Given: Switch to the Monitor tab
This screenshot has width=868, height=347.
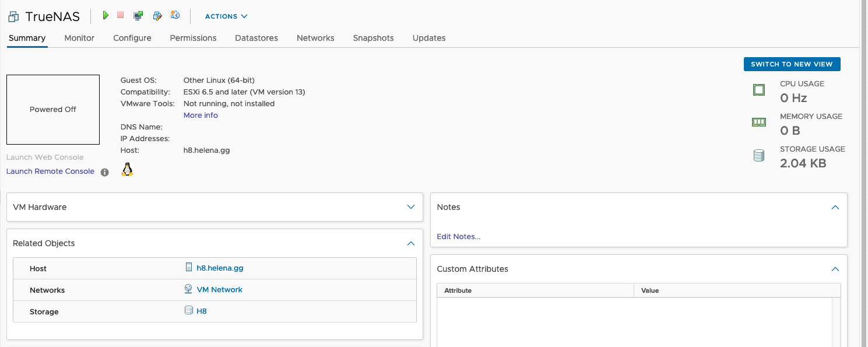Looking at the screenshot, I should tap(79, 38).
